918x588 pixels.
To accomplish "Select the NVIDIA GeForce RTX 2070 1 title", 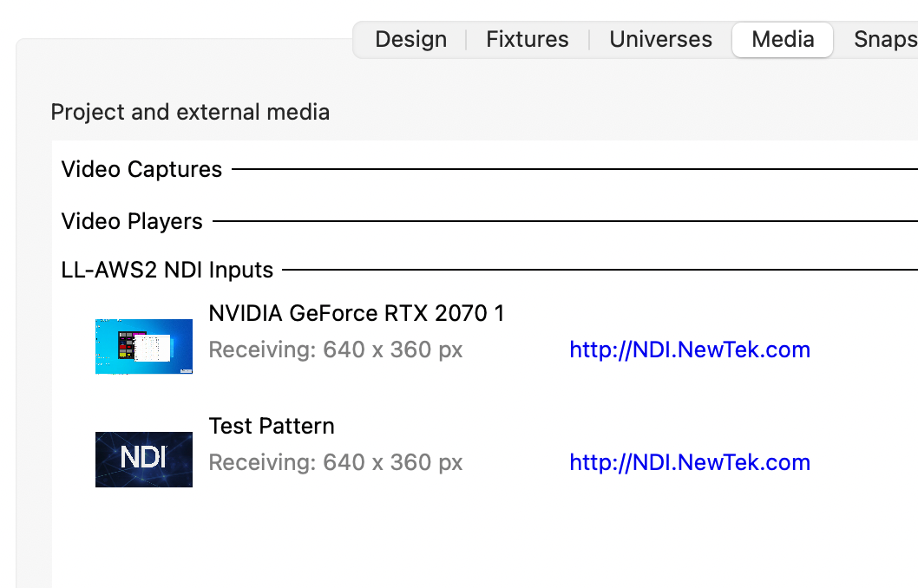I will [357, 313].
